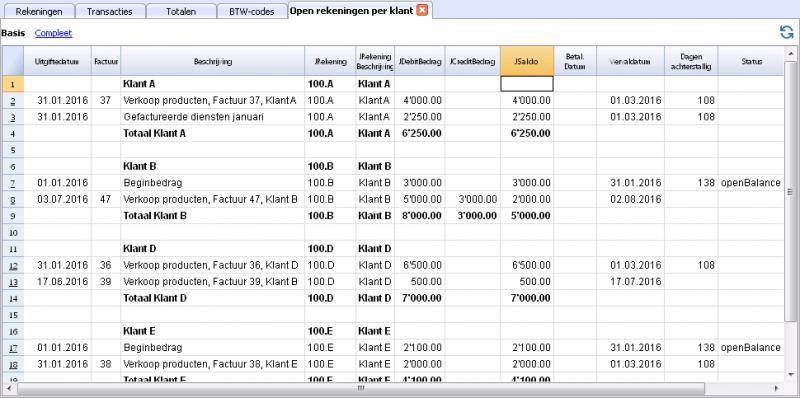Open row number 2 link
The width and height of the screenshot is (800, 398).
click(13, 101)
